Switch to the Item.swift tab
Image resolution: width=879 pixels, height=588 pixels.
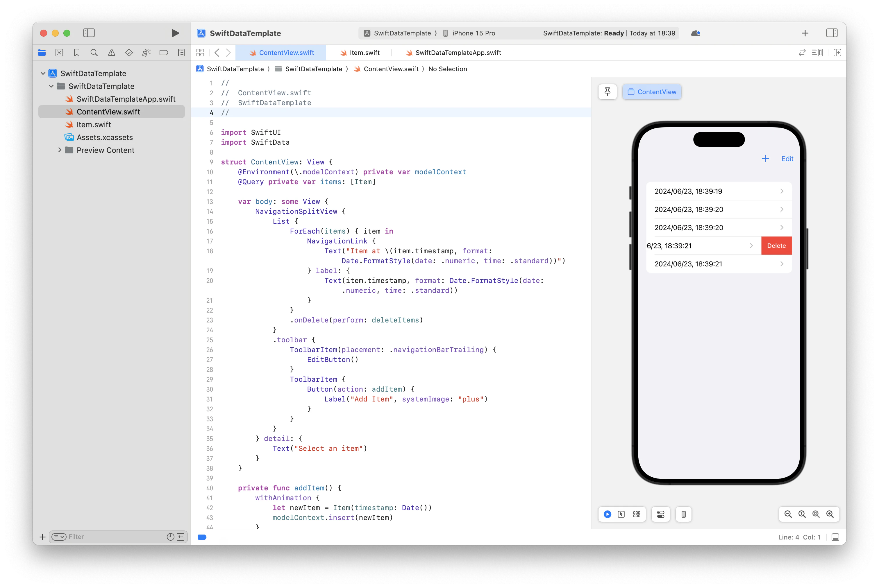[x=359, y=53]
